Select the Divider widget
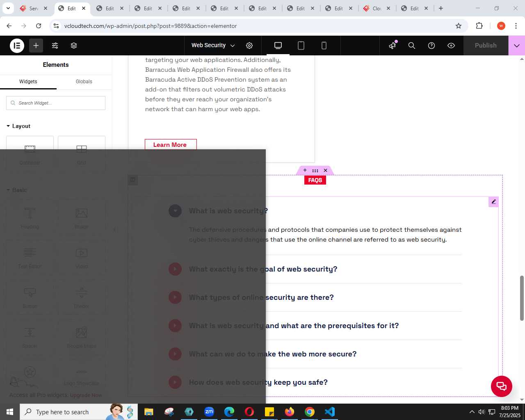Viewport: 525px width, 420px height. click(82, 297)
